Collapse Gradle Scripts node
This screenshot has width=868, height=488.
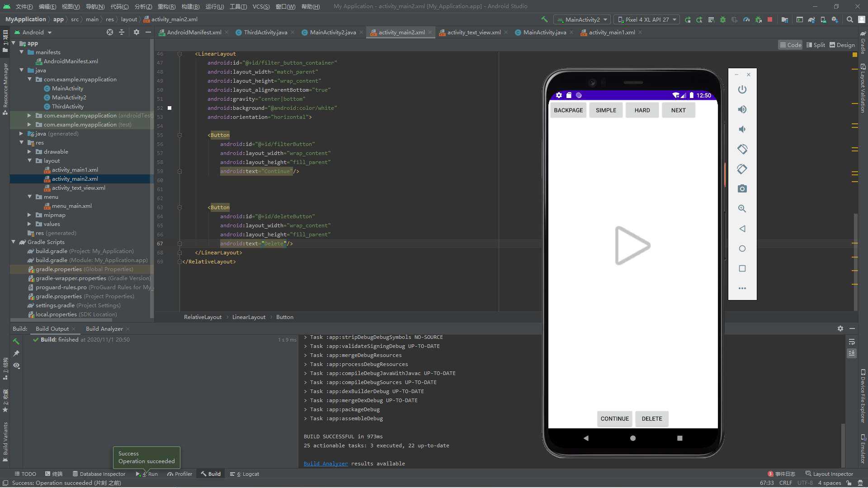pyautogui.click(x=13, y=242)
